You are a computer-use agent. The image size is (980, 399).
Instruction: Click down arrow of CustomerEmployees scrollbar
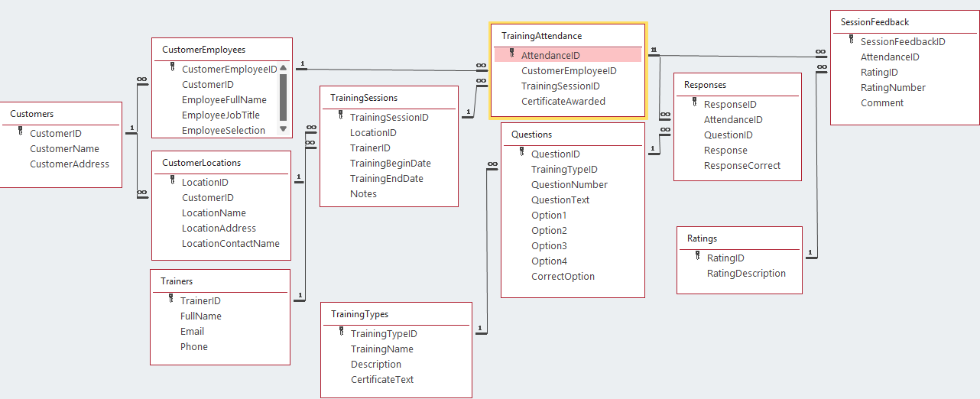pos(283,128)
